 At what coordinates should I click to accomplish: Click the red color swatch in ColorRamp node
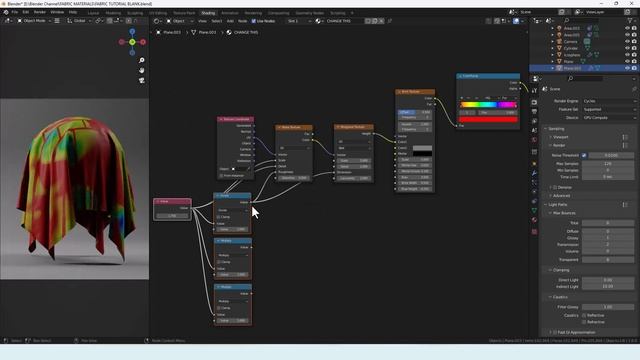pos(488,120)
